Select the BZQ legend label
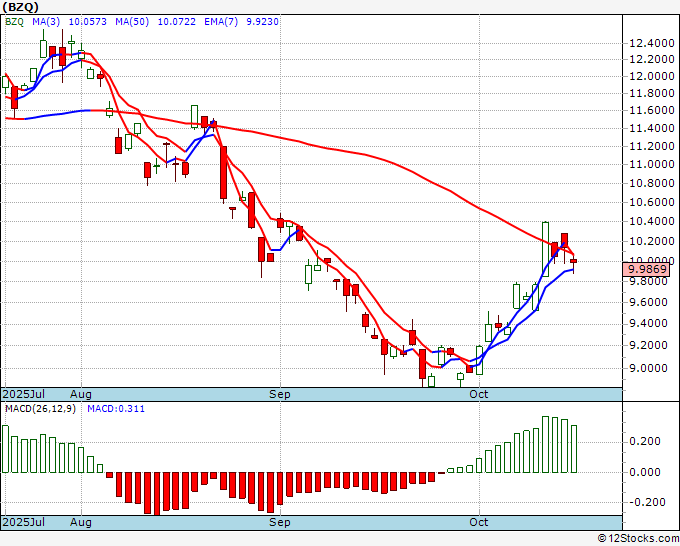 click(14, 22)
